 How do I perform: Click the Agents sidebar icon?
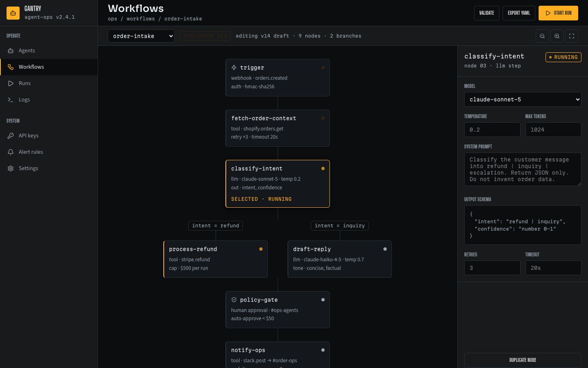click(x=11, y=51)
